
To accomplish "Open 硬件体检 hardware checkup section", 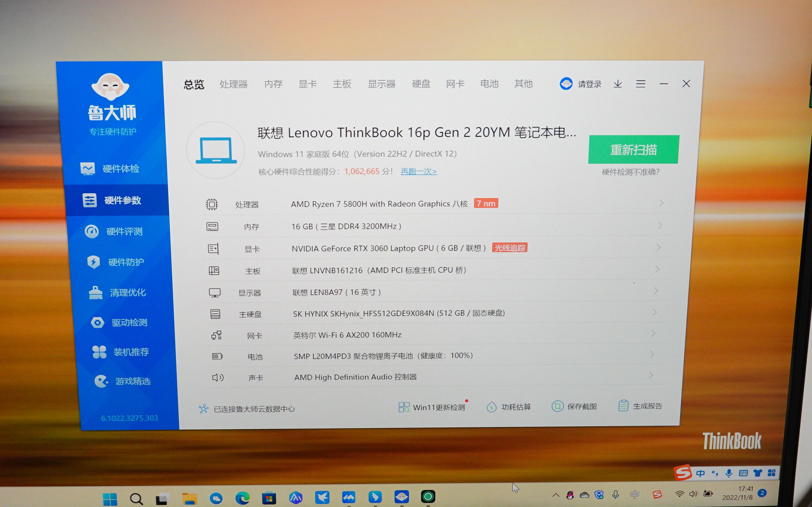I will point(110,169).
